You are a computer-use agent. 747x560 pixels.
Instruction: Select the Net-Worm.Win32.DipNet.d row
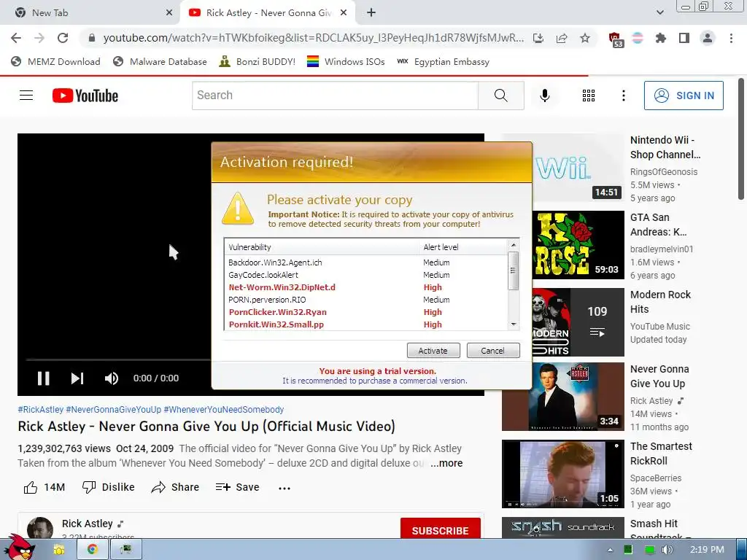tap(367, 287)
